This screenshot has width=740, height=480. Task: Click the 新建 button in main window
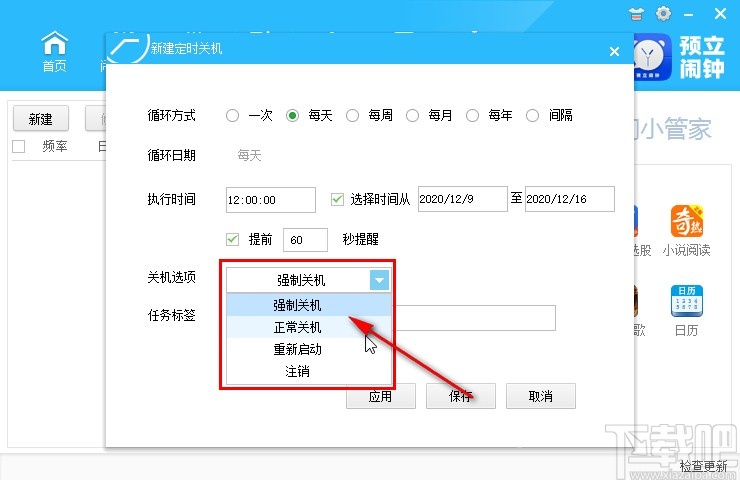coord(41,118)
